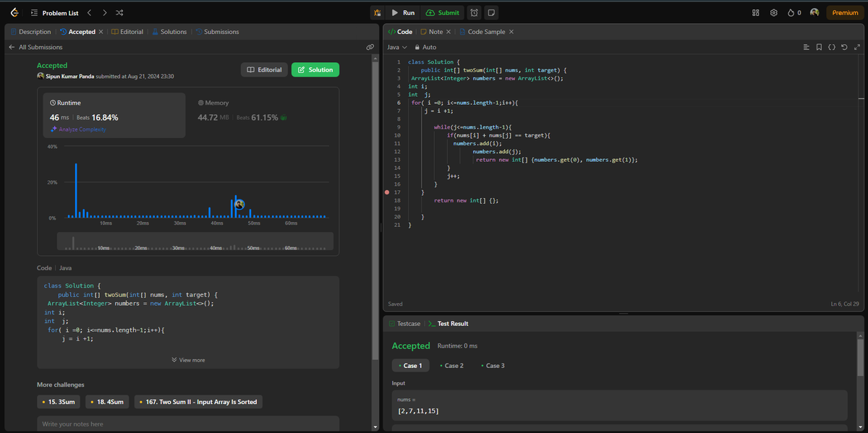
Task: Open the Submissions tab
Action: pos(217,32)
